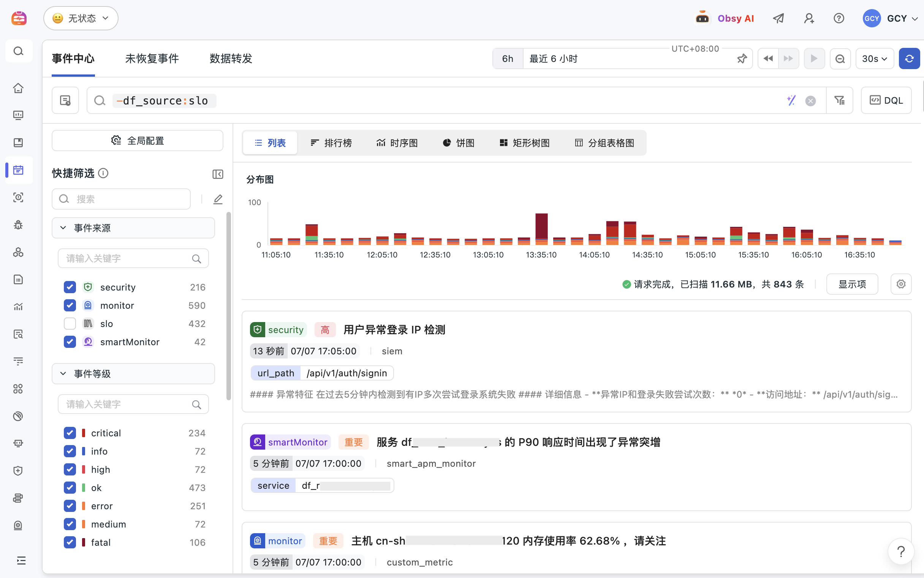Click the 全局配置 button
The image size is (924, 578).
tap(137, 140)
